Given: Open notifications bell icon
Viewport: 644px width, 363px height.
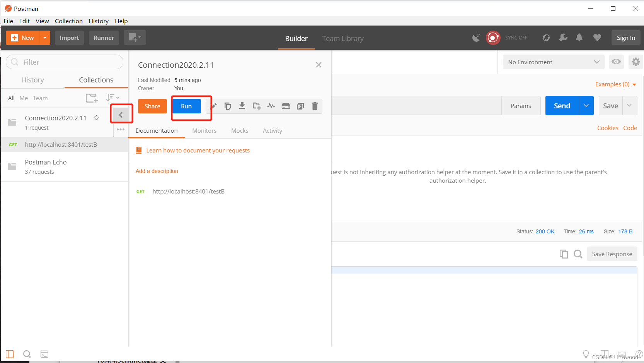Looking at the screenshot, I should [579, 38].
